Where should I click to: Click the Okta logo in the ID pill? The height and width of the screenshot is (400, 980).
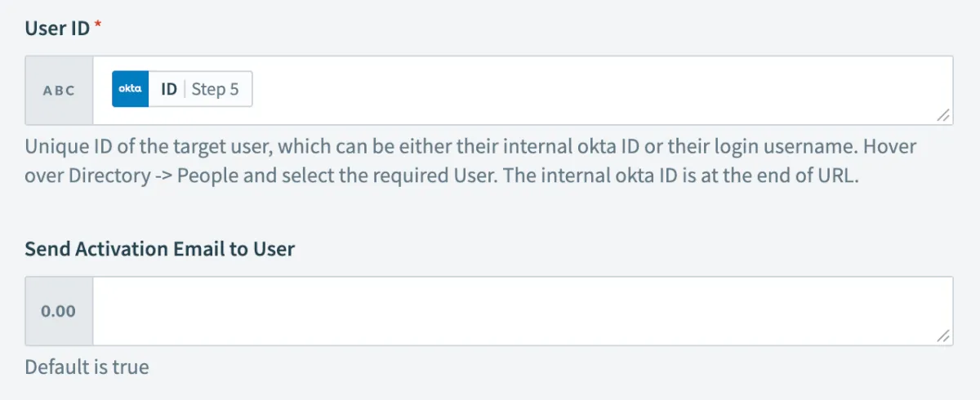(131, 90)
